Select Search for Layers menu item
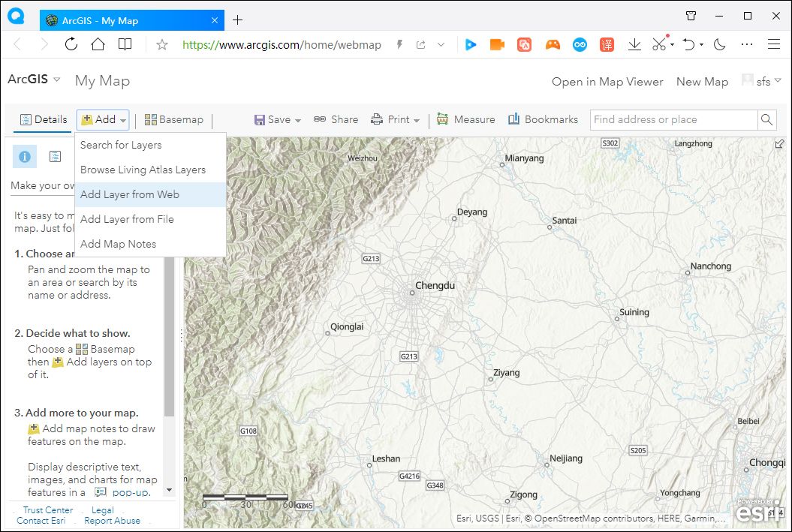The width and height of the screenshot is (792, 532). pos(150,145)
